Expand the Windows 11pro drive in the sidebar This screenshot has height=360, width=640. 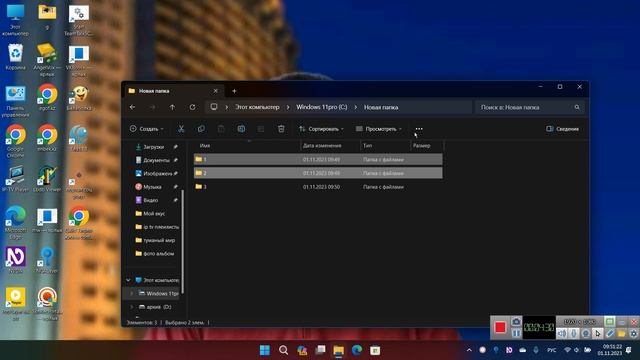click(x=131, y=293)
